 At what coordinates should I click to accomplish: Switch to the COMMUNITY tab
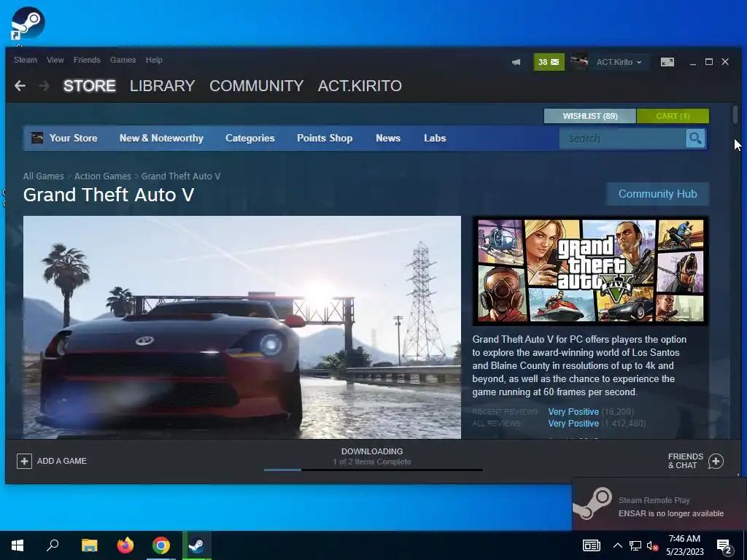[x=256, y=86]
